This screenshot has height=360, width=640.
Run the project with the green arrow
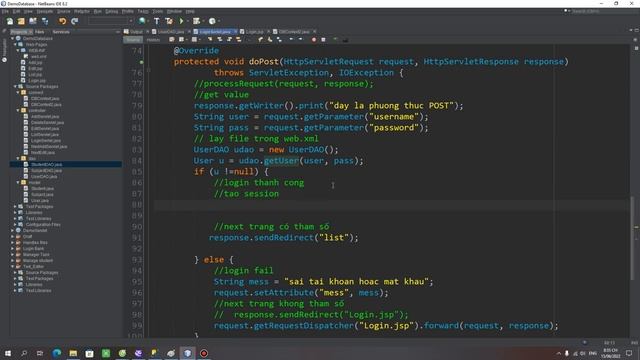tap(181, 21)
